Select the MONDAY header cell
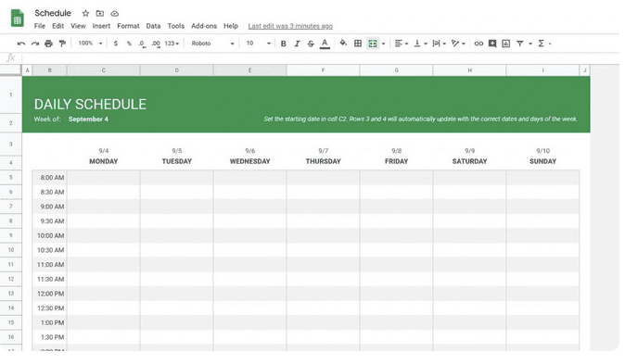Screen dimensions: 625x364 pyautogui.click(x=104, y=161)
